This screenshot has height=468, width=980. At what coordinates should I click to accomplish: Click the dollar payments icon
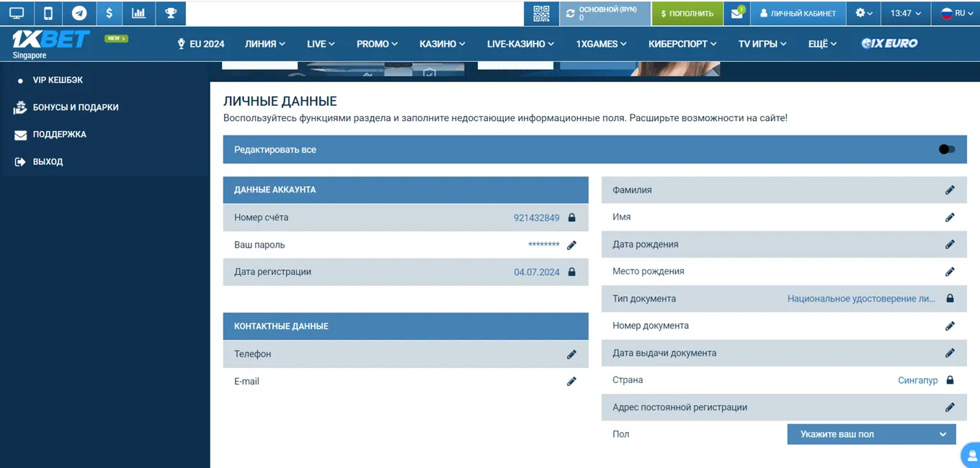pyautogui.click(x=109, y=13)
